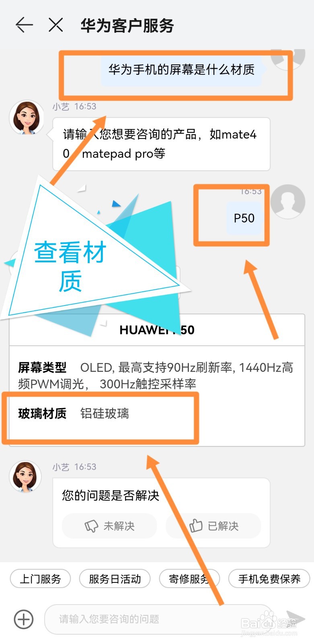Screen dimensions: 314x644
Task: Select the 手机免费保养 quick chip
Action: (269, 579)
